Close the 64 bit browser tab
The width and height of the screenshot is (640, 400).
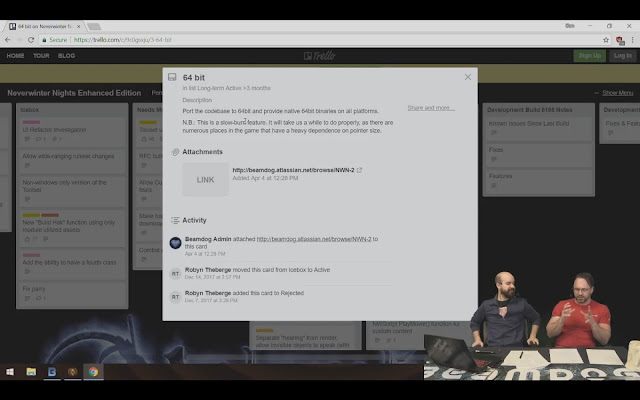click(x=78, y=26)
